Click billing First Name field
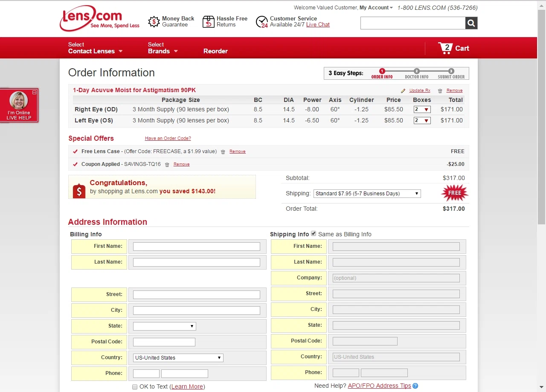Image resolution: width=546 pixels, height=392 pixels. pos(197,247)
